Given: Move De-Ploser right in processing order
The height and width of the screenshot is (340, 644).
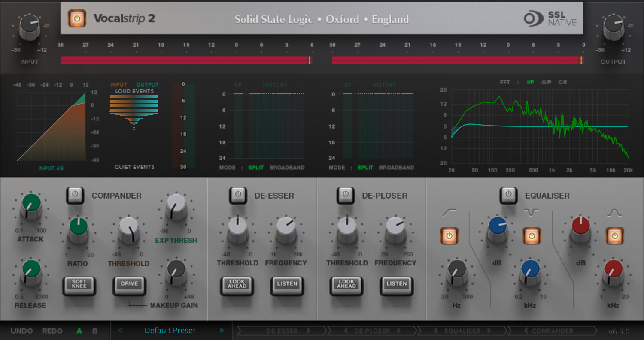Looking at the screenshot, I should click(x=399, y=331).
